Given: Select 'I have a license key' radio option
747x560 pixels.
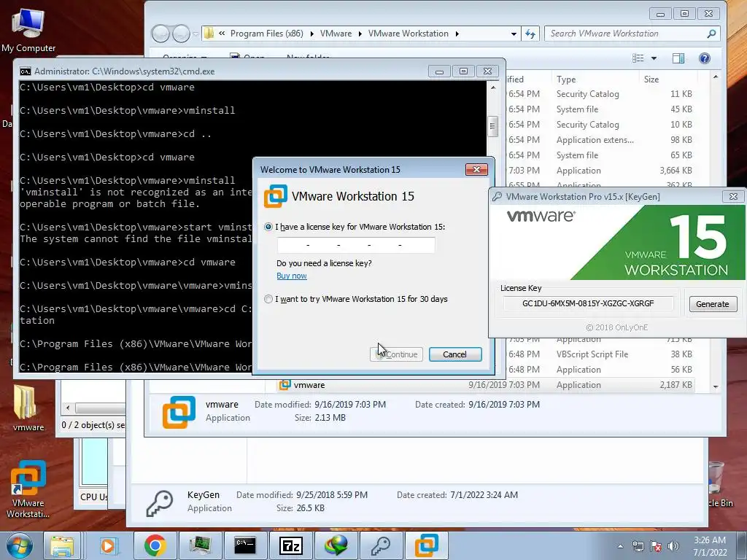Looking at the screenshot, I should pyautogui.click(x=268, y=227).
